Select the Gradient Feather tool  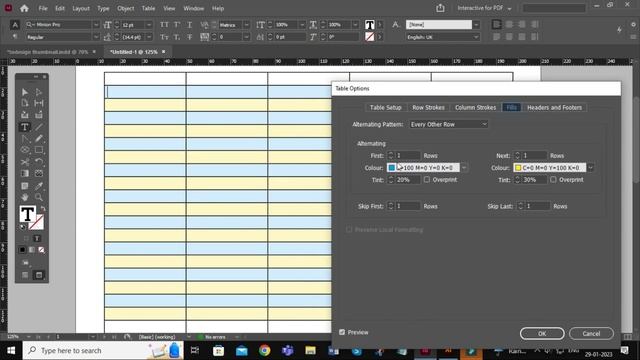(x=39, y=173)
